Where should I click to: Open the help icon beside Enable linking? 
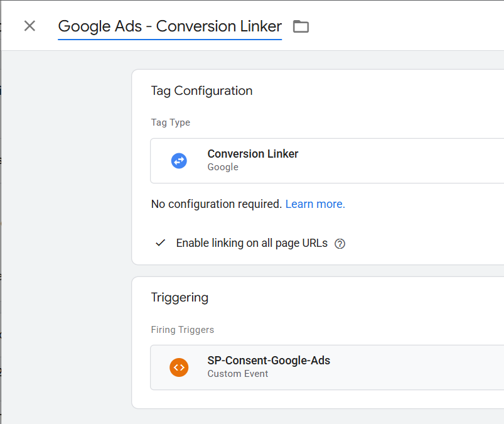340,244
